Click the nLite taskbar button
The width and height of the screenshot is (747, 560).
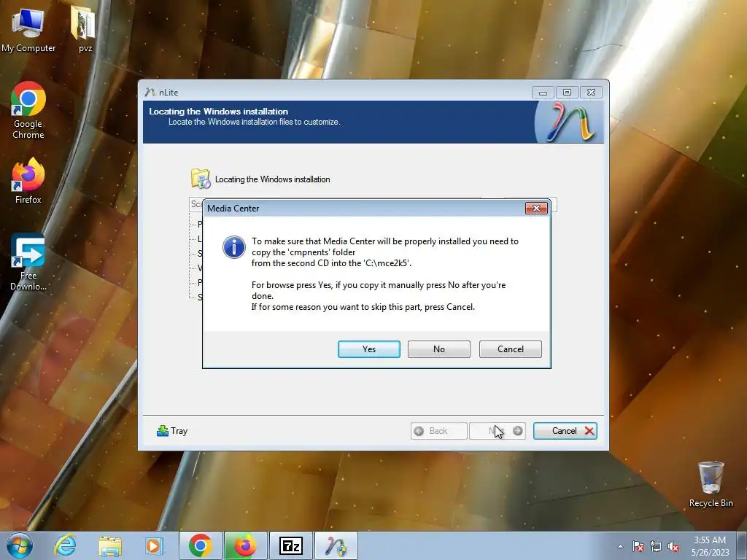[336, 545]
